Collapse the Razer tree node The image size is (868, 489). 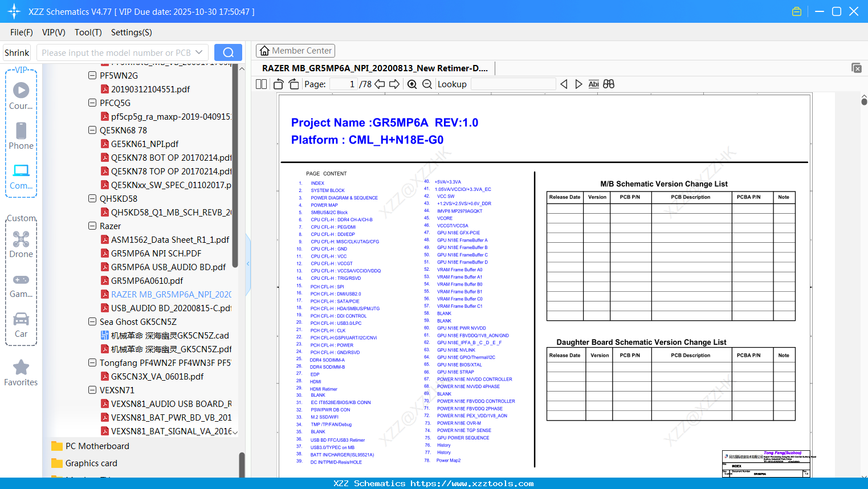click(92, 226)
